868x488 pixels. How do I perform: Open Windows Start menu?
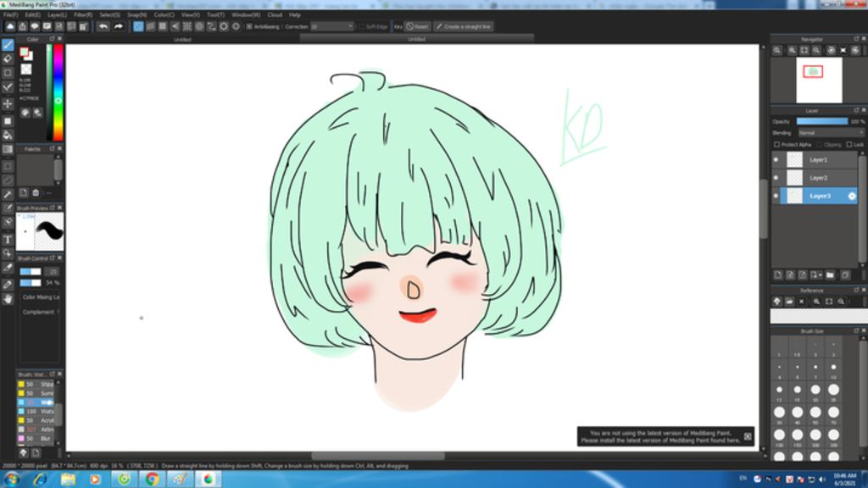(x=12, y=480)
